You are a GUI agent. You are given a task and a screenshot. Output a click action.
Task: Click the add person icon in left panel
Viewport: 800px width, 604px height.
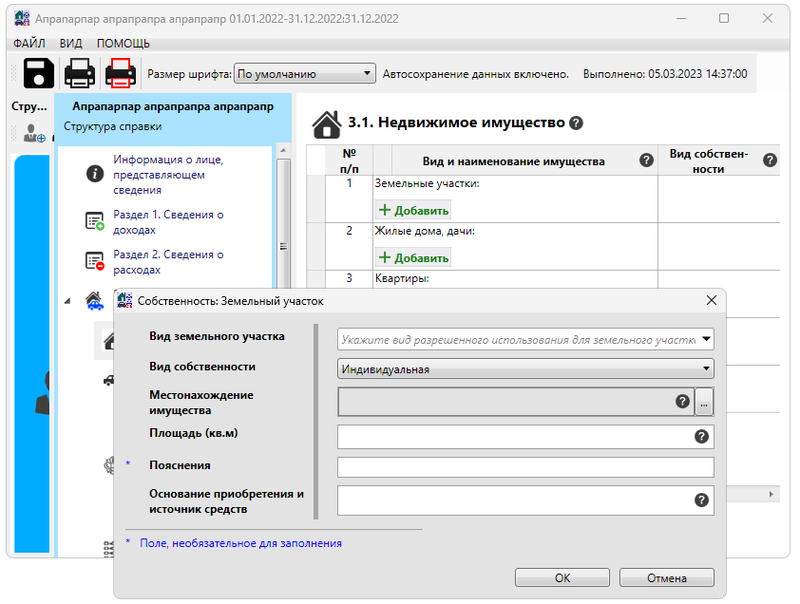[x=34, y=134]
